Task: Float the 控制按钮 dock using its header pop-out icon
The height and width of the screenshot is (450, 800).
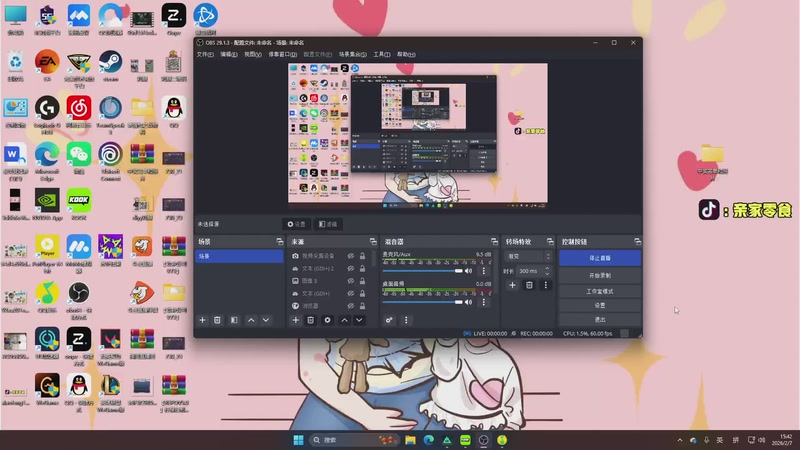Action: pos(637,241)
